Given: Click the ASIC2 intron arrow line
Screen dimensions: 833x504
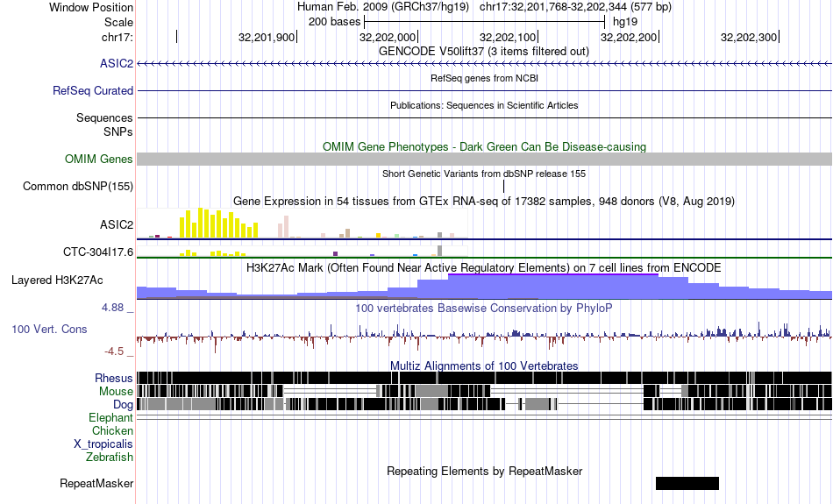Looking at the screenshot, I should (x=485, y=64).
